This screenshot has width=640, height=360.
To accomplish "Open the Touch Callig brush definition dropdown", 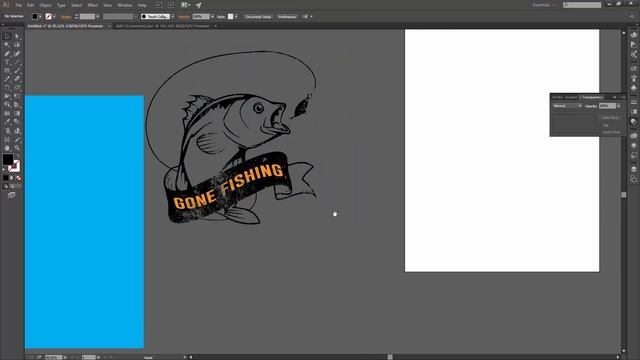I will tap(173, 17).
